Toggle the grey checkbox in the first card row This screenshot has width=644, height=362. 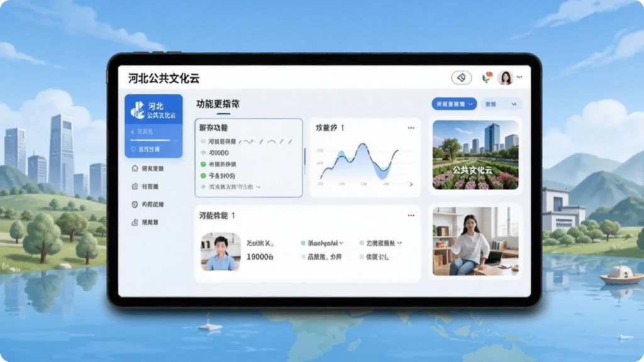[203, 141]
